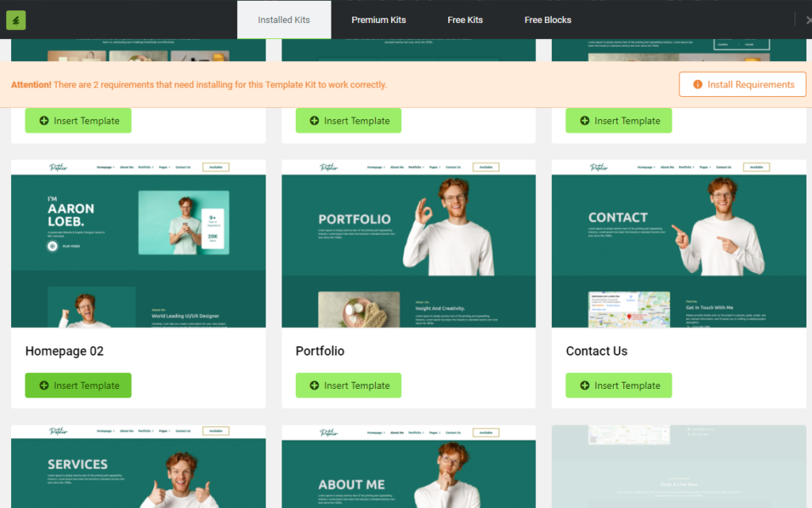Click the Install Requirements button
Screen dimensions: 812x508
742,84
